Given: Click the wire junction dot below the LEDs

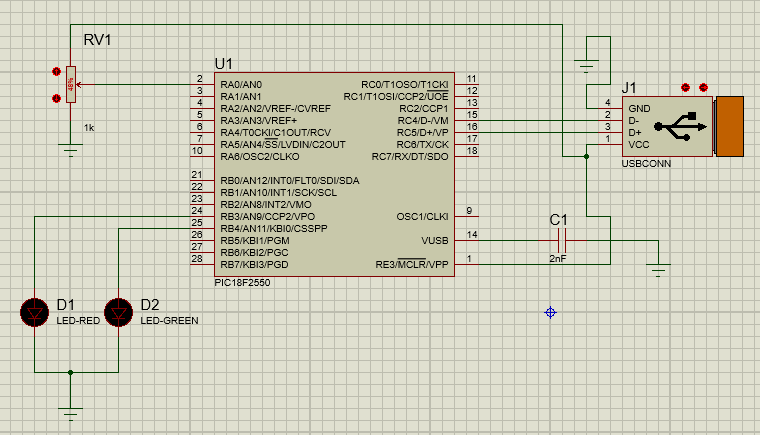Looking at the screenshot, I should pyautogui.click(x=71, y=372).
